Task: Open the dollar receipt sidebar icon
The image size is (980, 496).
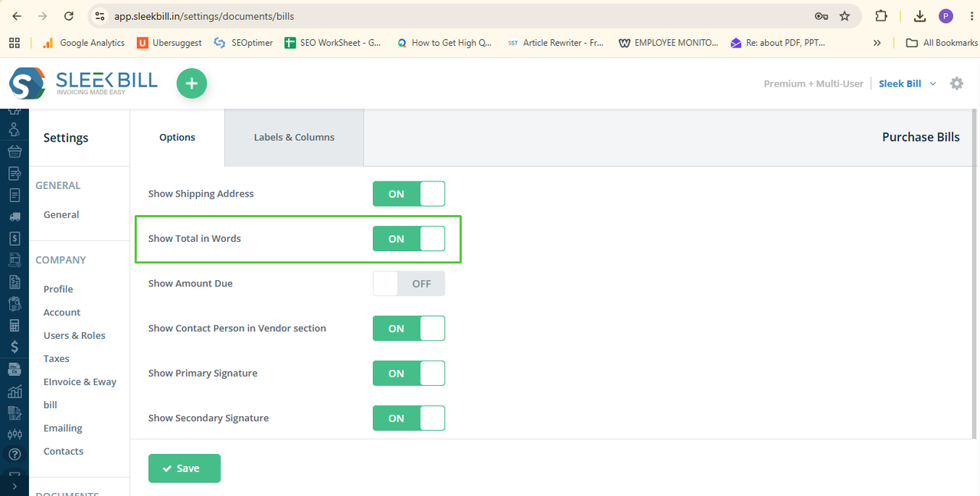Action: click(x=14, y=239)
